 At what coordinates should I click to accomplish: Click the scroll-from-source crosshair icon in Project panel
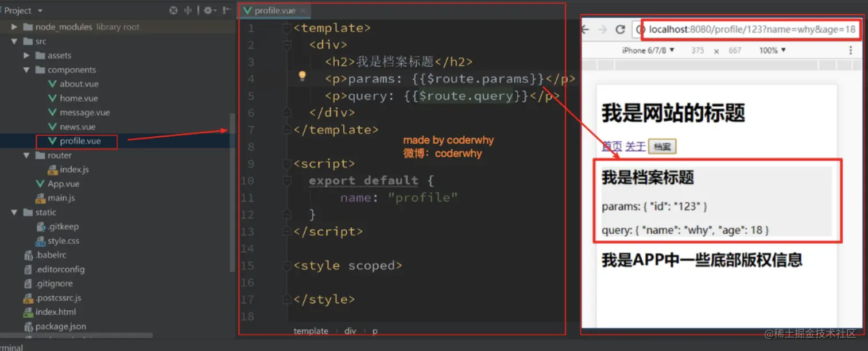[x=174, y=10]
